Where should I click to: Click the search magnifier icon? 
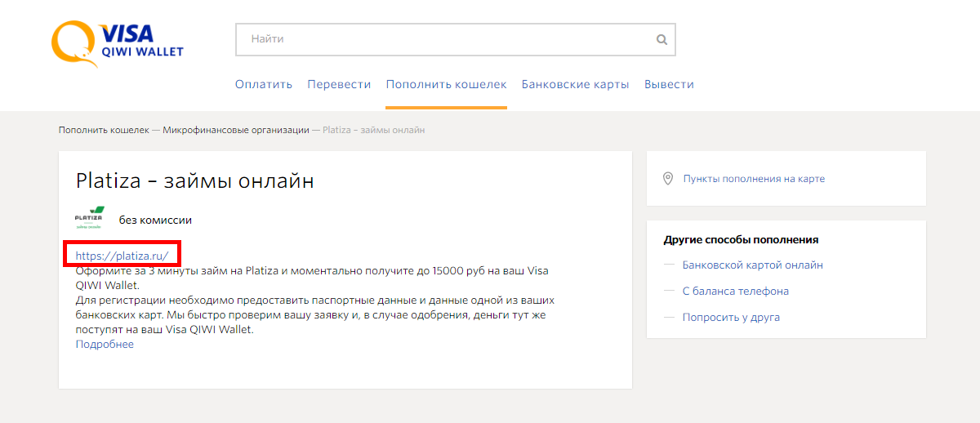pos(661,39)
